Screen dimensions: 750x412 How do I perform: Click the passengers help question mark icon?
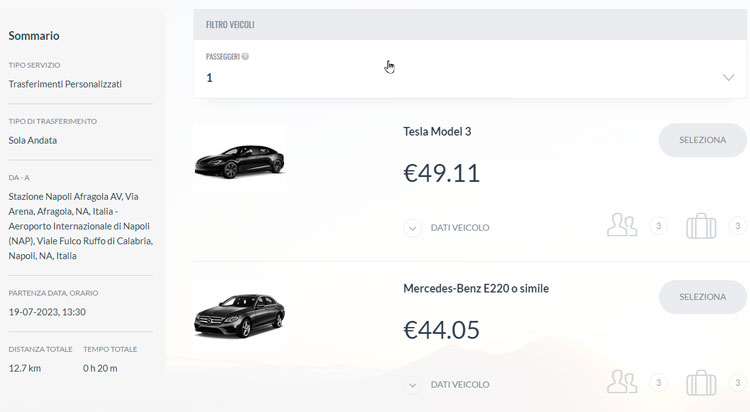tap(245, 56)
